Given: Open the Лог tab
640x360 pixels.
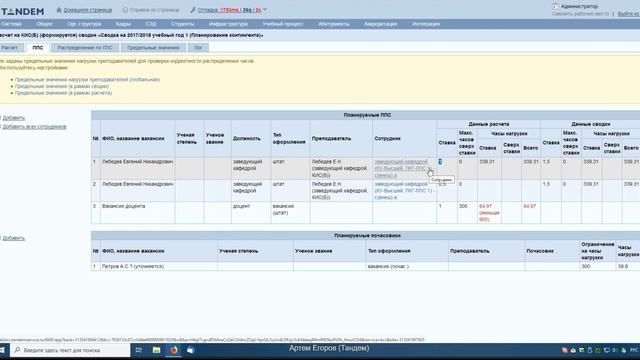Looking at the screenshot, I should pyautogui.click(x=198, y=48).
